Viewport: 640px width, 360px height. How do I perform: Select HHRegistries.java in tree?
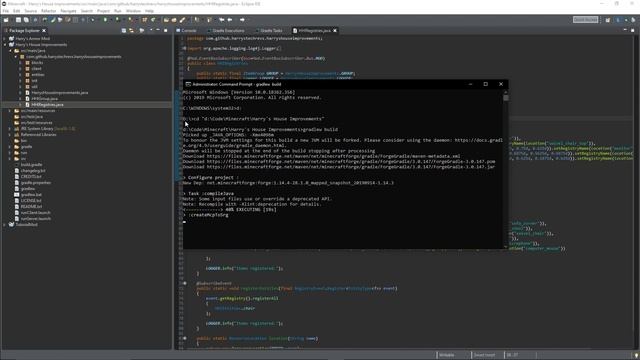[x=47, y=104]
